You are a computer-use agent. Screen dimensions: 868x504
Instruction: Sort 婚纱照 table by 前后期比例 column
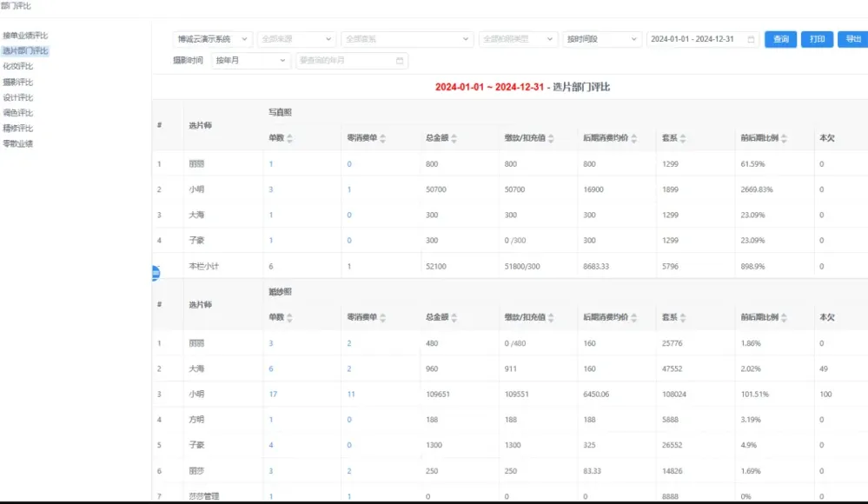(785, 318)
